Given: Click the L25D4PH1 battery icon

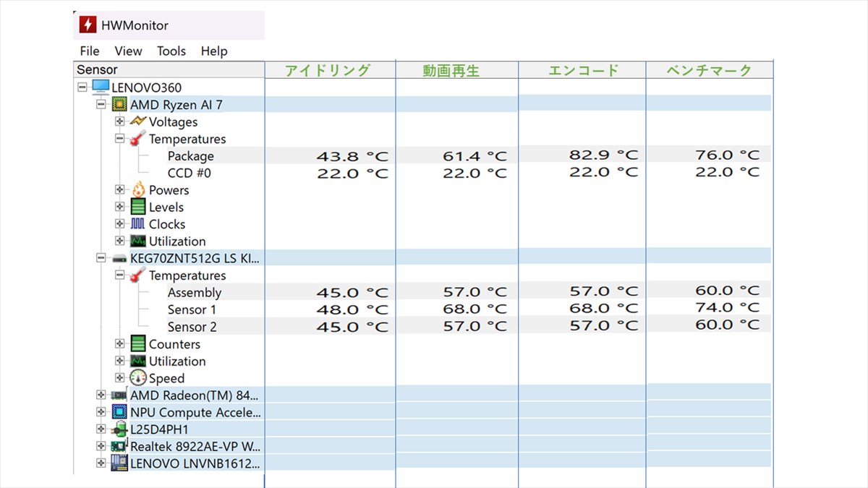Looking at the screenshot, I should [119, 429].
